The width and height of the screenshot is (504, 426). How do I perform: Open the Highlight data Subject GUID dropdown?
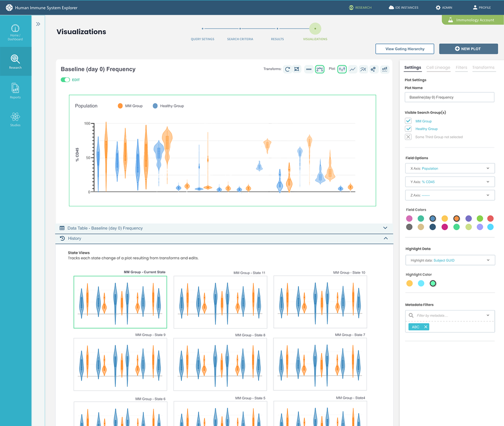(450, 260)
